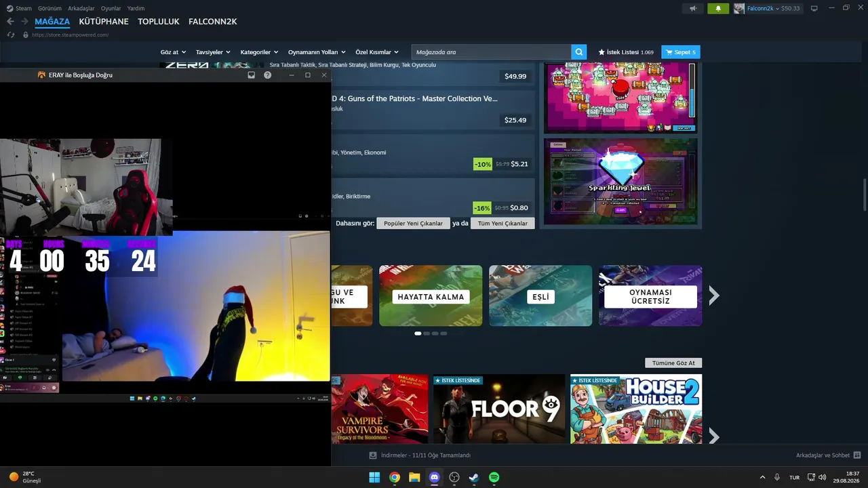This screenshot has height=488, width=868.
Task: Click the Steam store page scrollbar thumb
Action: click(x=864, y=195)
